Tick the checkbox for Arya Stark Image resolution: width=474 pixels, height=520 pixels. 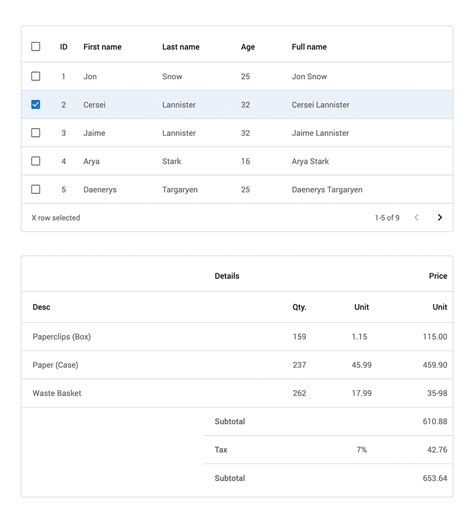click(36, 161)
